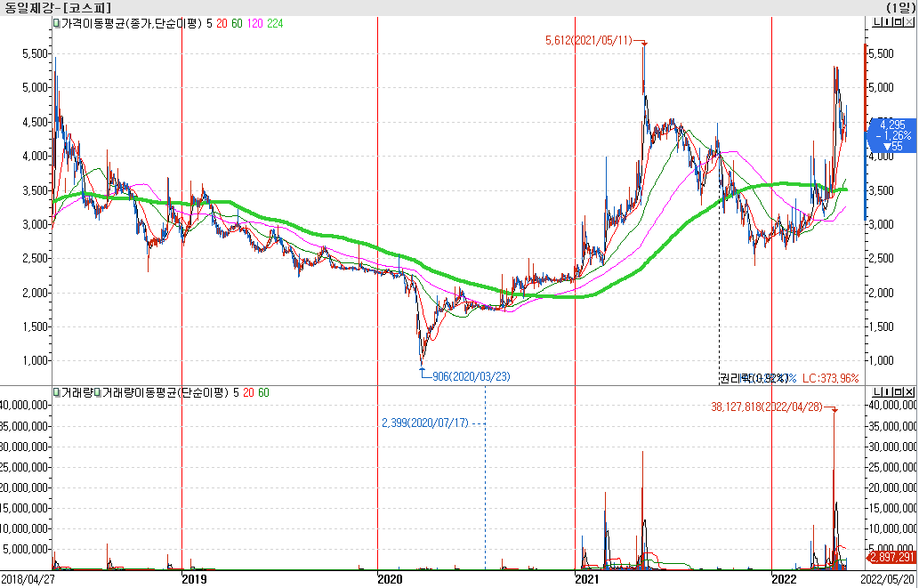This screenshot has height=588, width=919.
Task: Click the vertical bar button in price panel
Action: tap(888, 23)
